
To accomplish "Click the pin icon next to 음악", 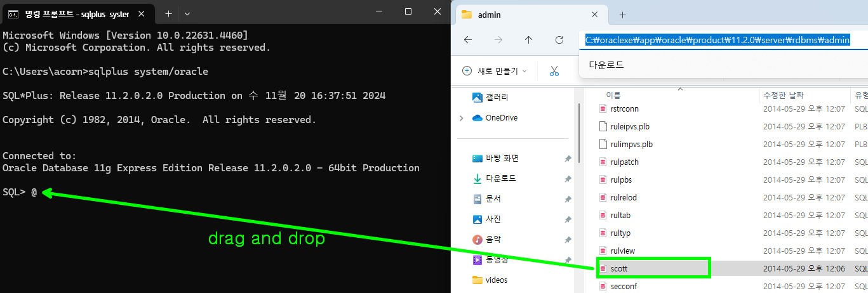I will click(x=568, y=240).
